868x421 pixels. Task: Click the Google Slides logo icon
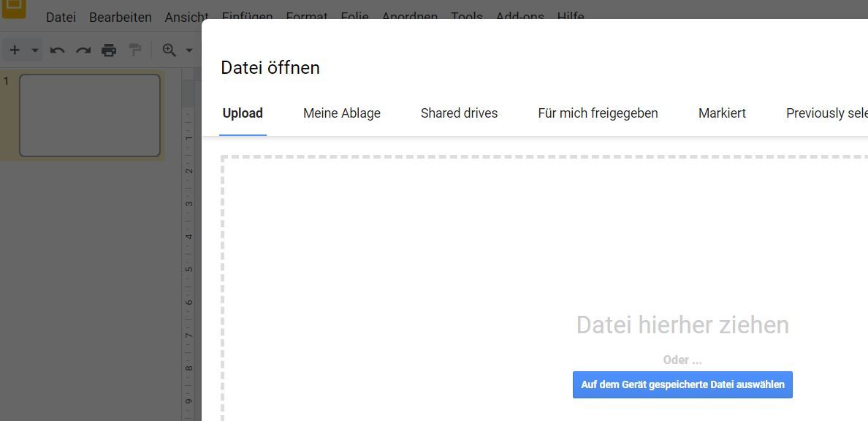pos(14,9)
